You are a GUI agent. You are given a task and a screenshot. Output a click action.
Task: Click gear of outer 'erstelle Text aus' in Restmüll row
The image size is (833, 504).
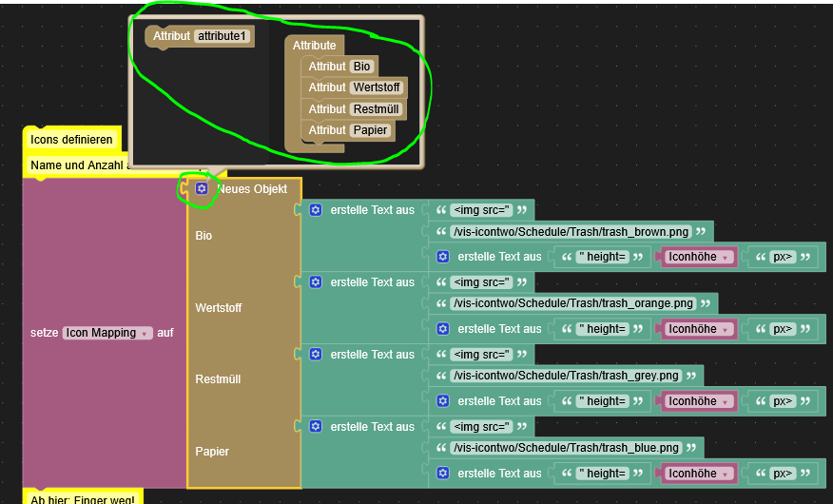coord(316,355)
